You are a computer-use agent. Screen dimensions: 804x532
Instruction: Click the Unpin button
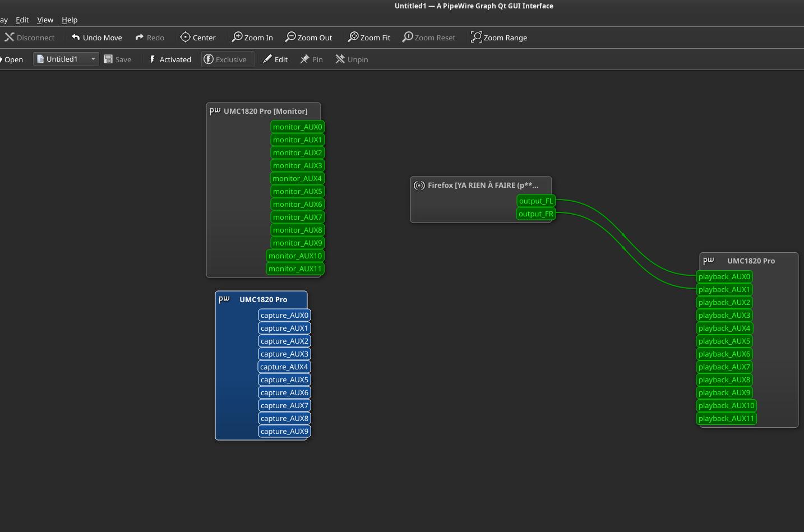pos(352,59)
